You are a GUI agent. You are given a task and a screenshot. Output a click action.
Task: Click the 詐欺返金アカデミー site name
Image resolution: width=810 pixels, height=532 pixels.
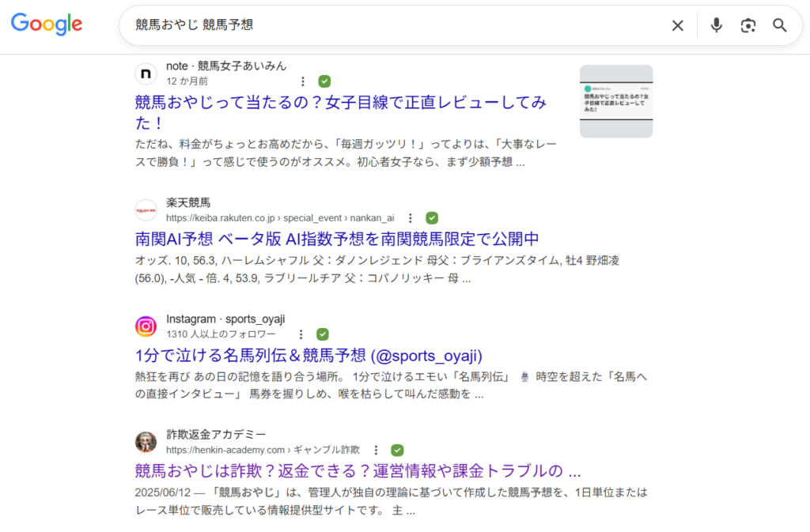point(216,435)
